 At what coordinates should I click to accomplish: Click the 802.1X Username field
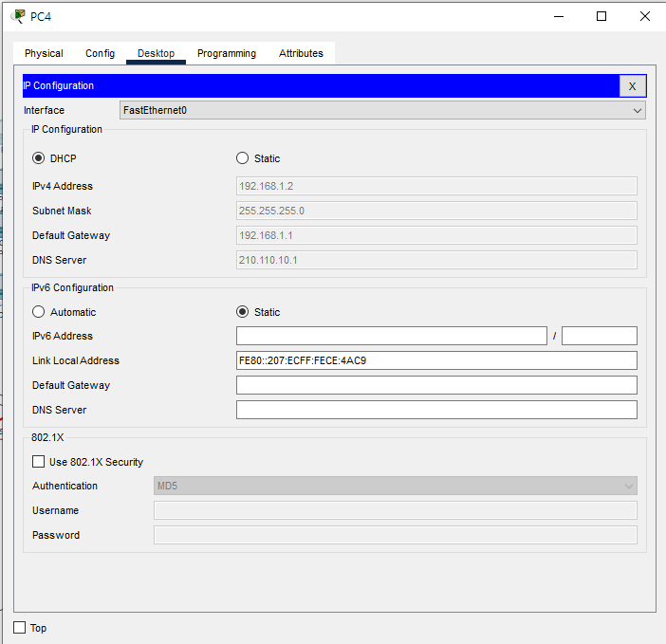(x=395, y=510)
